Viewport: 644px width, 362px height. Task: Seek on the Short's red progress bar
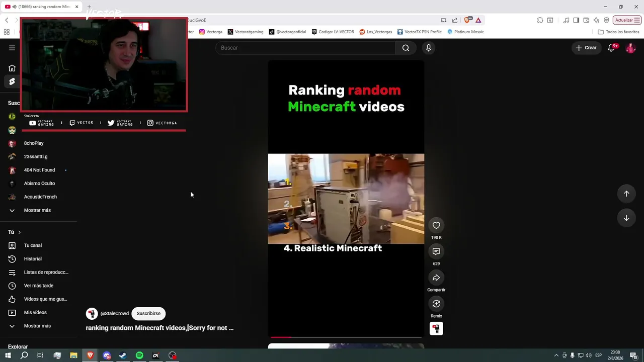click(x=346, y=337)
